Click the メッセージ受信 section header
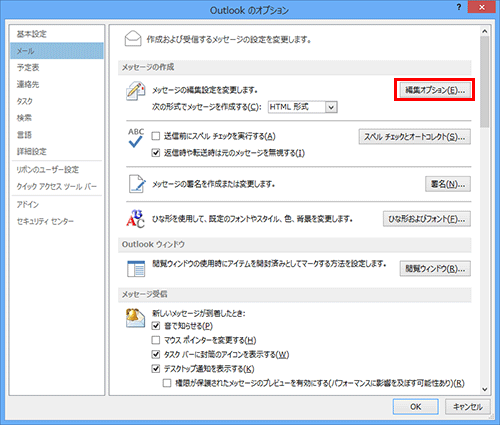The width and height of the screenshot is (500, 425). tap(295, 295)
